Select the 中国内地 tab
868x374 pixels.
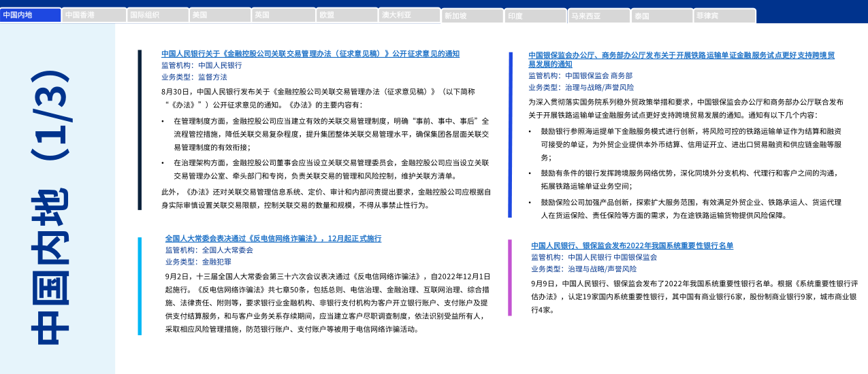(x=31, y=15)
